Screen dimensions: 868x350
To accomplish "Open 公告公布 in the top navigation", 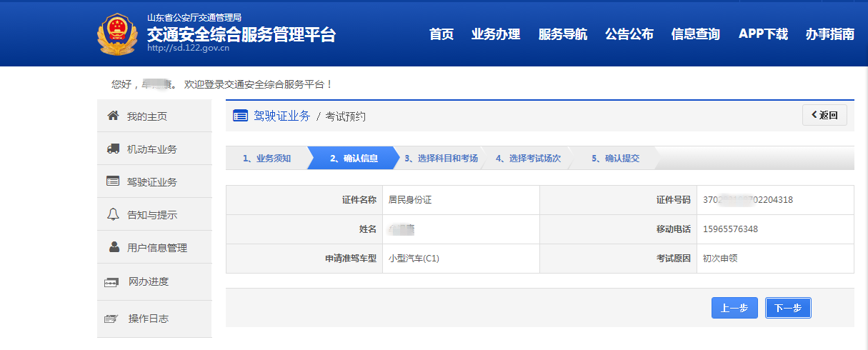I will coord(629,34).
